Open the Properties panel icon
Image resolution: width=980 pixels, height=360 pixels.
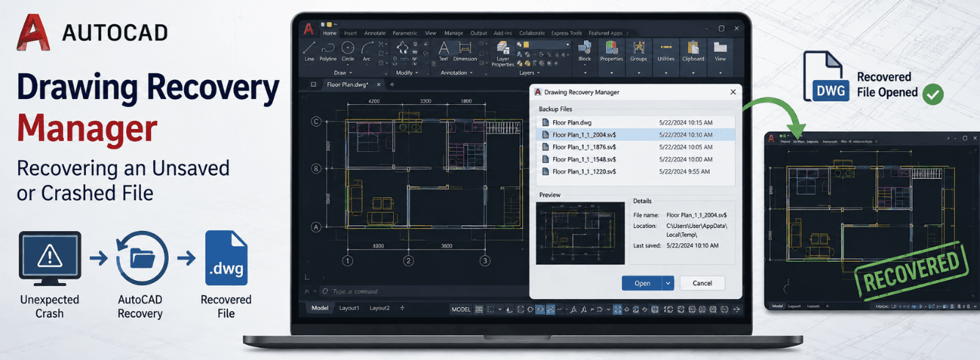612,47
